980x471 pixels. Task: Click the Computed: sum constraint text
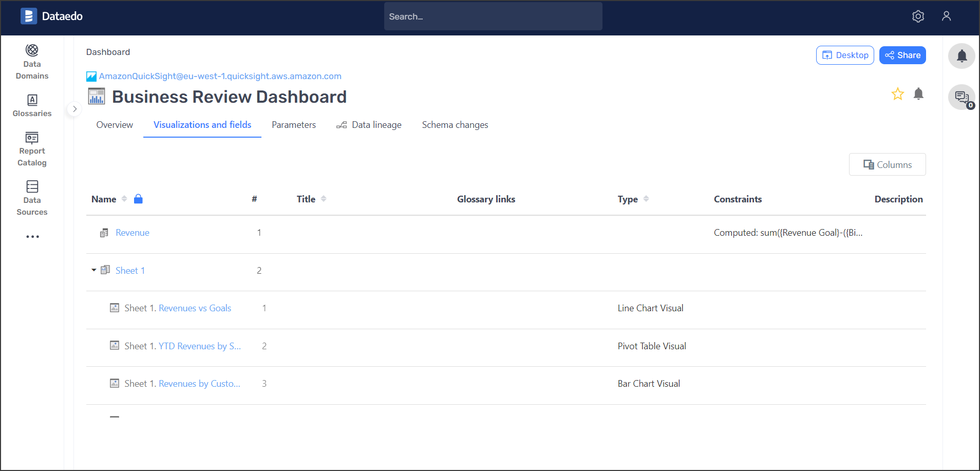pos(788,233)
